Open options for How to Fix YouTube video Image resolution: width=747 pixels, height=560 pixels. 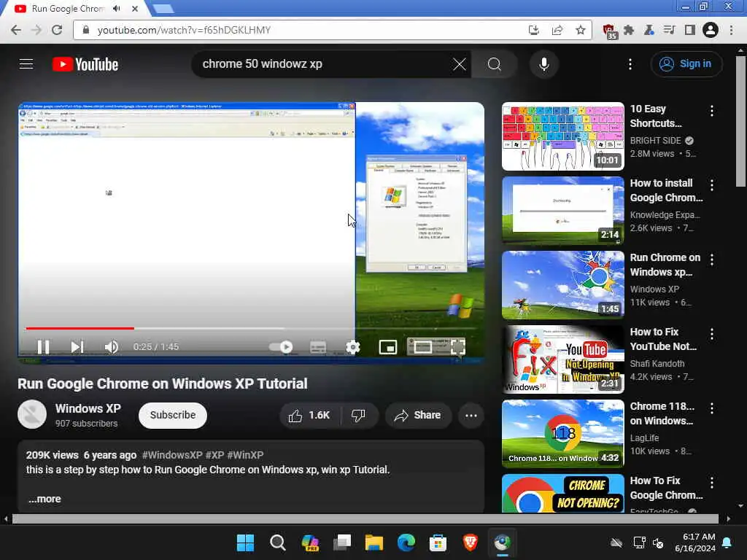pos(712,334)
